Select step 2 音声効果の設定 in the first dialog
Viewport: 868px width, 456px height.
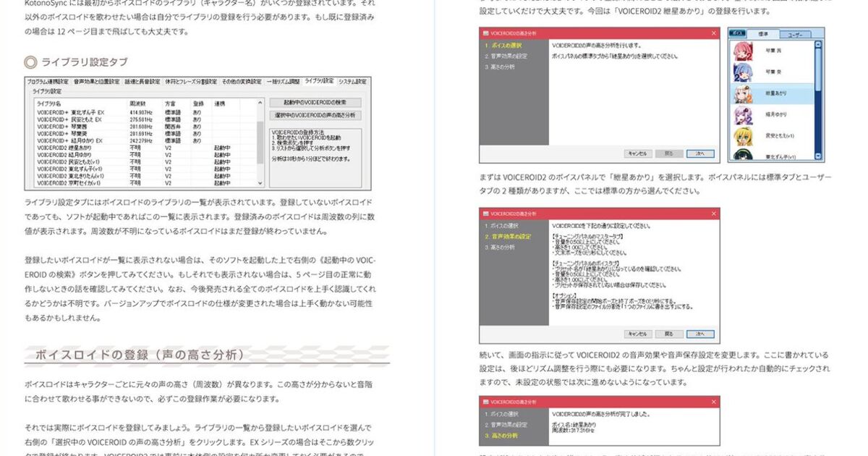506,56
